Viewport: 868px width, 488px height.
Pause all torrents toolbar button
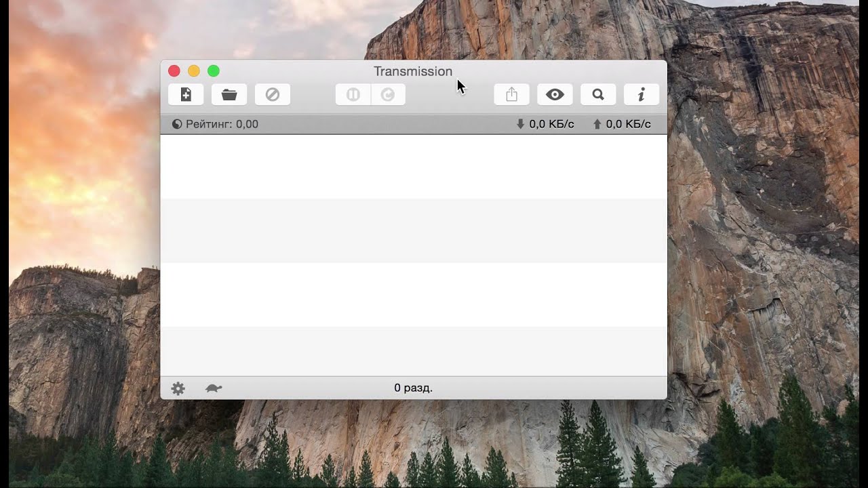click(353, 95)
